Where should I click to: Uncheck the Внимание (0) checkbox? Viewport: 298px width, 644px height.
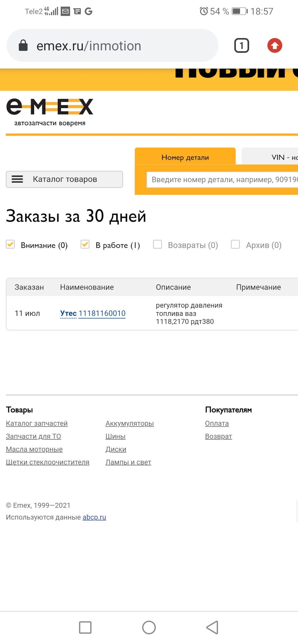tap(10, 245)
